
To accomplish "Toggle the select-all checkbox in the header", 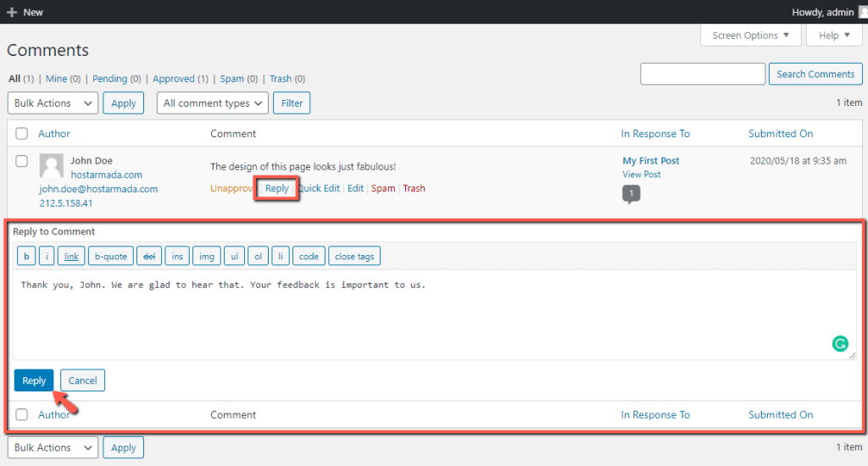I will click(x=21, y=133).
